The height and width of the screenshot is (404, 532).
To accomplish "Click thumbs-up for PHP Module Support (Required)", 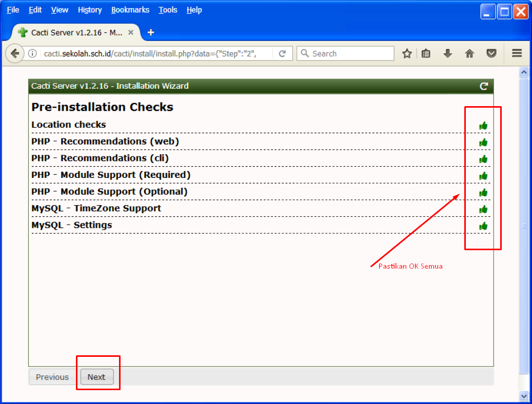I will click(483, 176).
